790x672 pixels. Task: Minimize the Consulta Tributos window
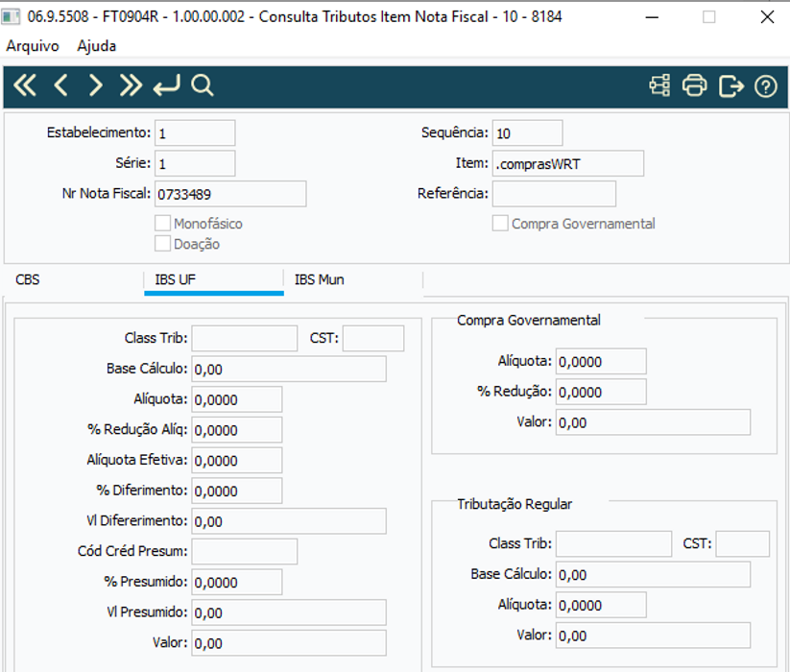(652, 17)
